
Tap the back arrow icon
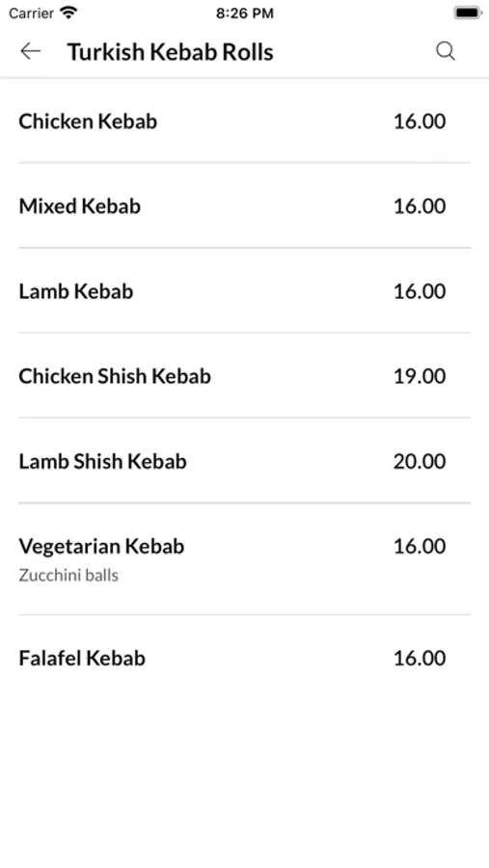(31, 51)
